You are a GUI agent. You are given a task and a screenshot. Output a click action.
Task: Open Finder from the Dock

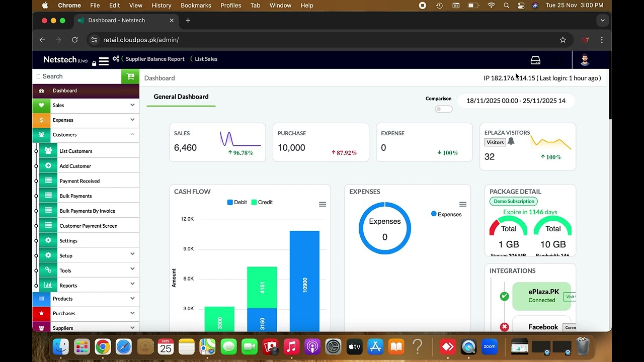(x=61, y=346)
